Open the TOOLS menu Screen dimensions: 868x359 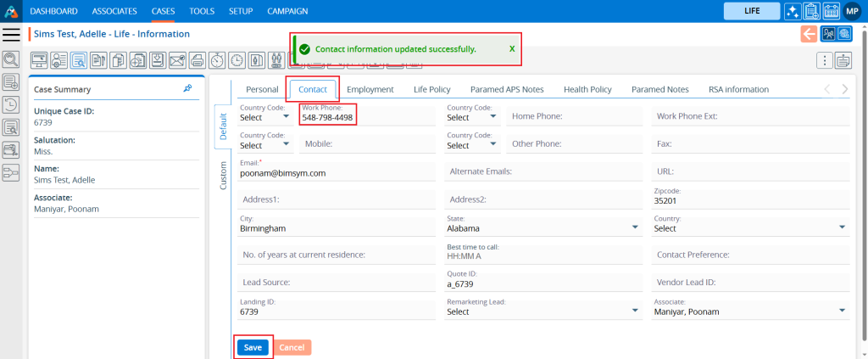point(202,11)
